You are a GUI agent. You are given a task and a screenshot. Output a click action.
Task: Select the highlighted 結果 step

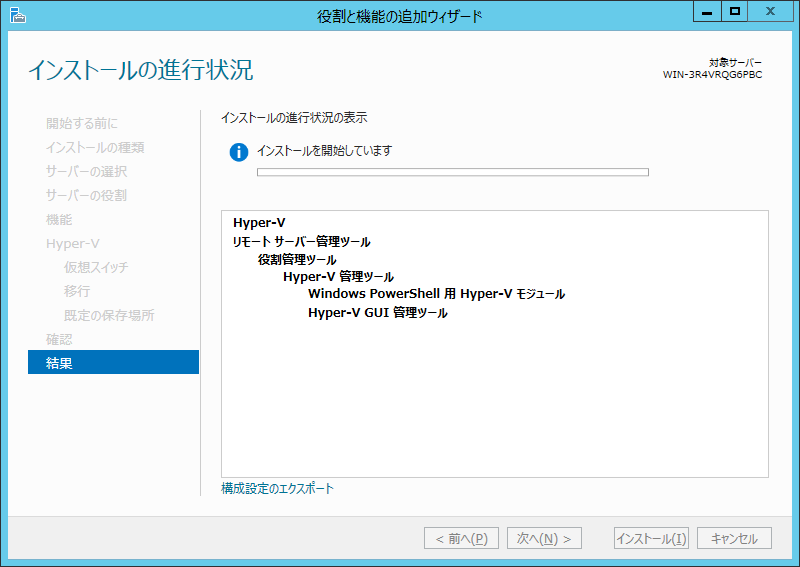[x=113, y=362]
